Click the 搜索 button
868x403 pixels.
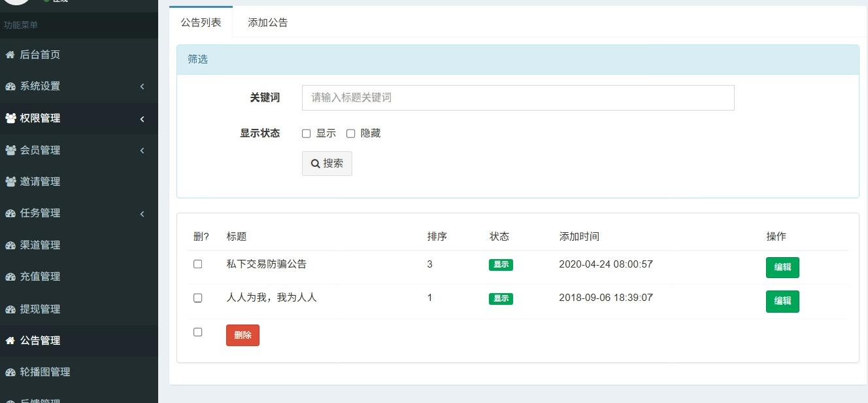coord(327,164)
